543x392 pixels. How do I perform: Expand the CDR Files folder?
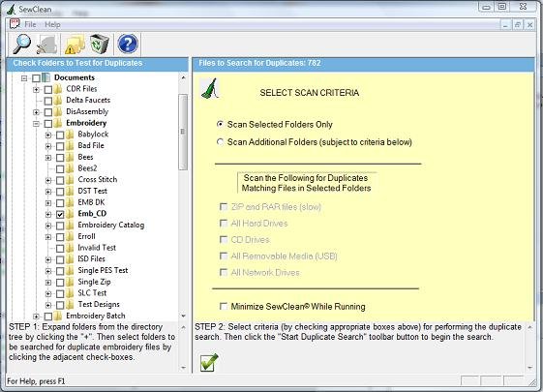36,90
